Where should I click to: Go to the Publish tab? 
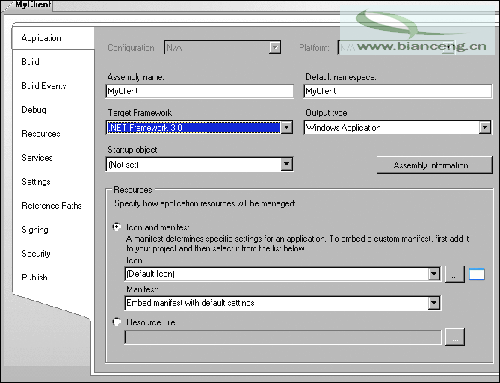pos(34,277)
